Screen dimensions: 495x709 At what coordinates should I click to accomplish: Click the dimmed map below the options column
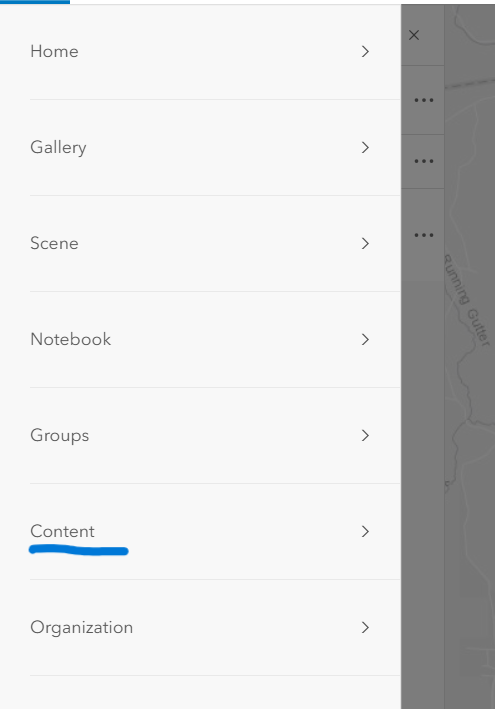click(423, 493)
